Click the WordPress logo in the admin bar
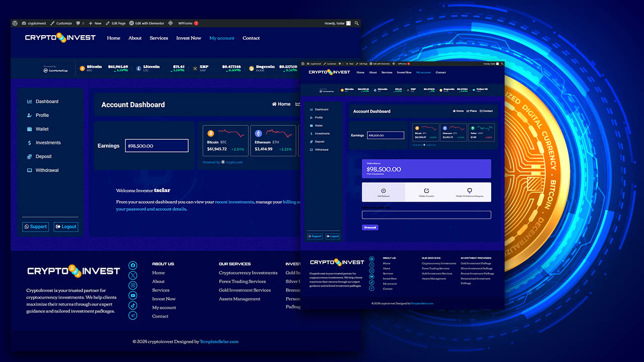The height and width of the screenshot is (362, 644). click(15, 23)
